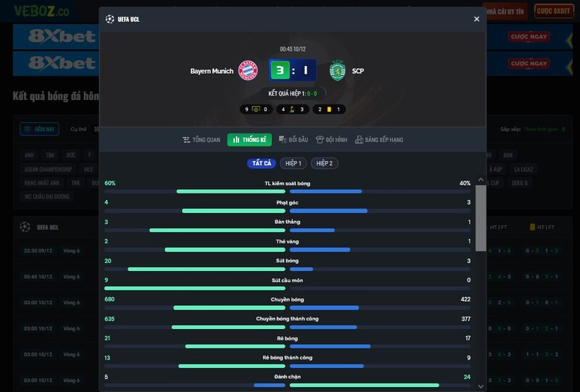
Task: Switch to the Đối Đầu head-to-head tab
Action: (x=294, y=140)
